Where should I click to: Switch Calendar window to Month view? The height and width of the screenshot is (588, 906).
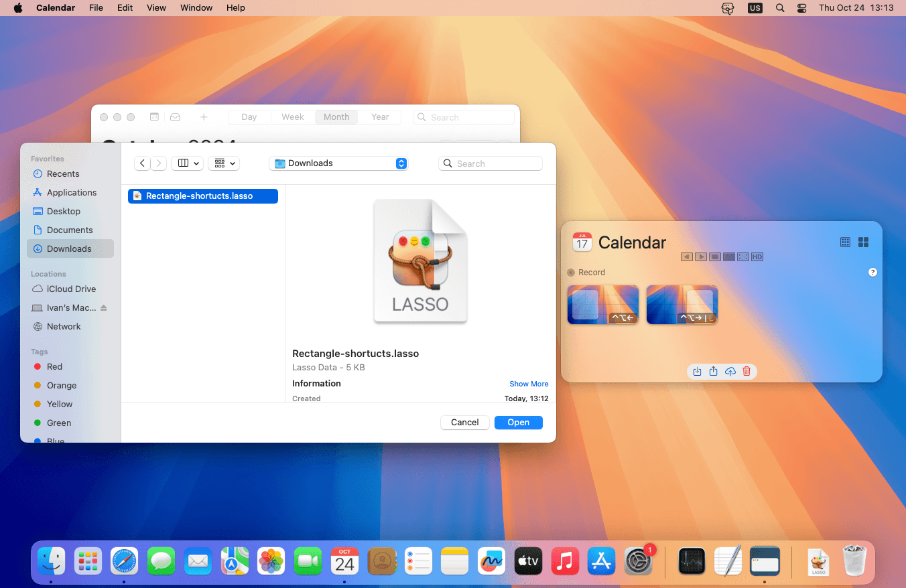point(336,117)
